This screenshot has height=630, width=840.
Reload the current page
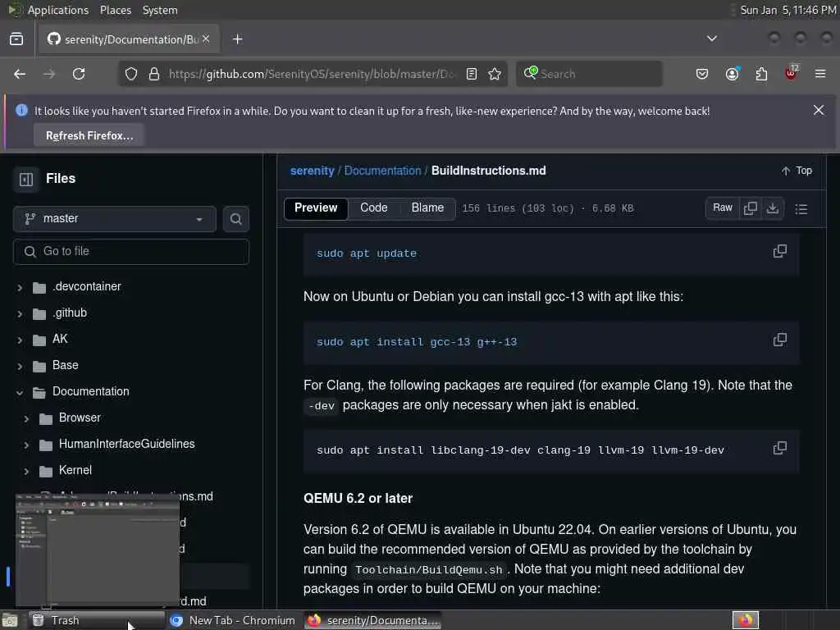[x=79, y=74]
